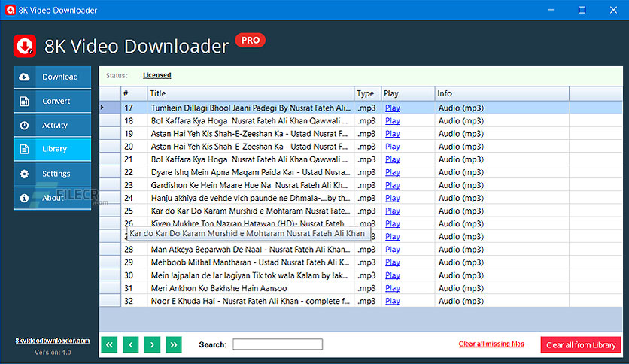629x364 pixels.
Task: Click the PRO badge
Action: click(x=251, y=40)
